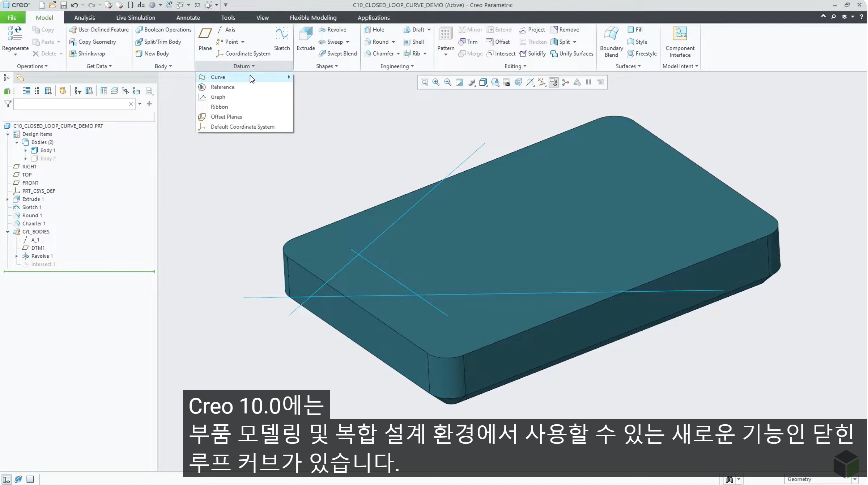
Task: Open the File menu
Action: tap(12, 17)
